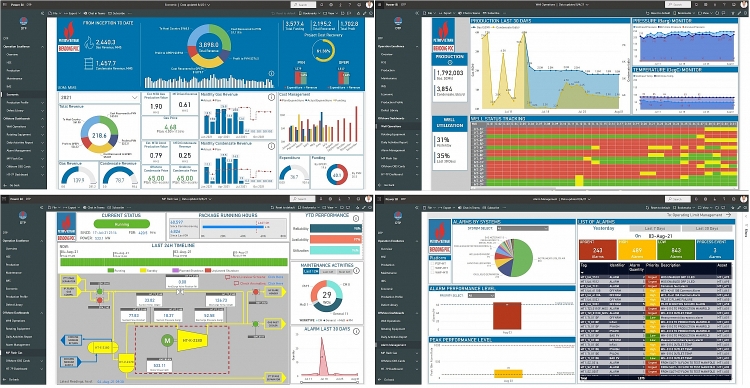Viewport: 750px width, 388px height.
Task: Switch to the Last 7 Days alarms tab
Action: pos(655,229)
